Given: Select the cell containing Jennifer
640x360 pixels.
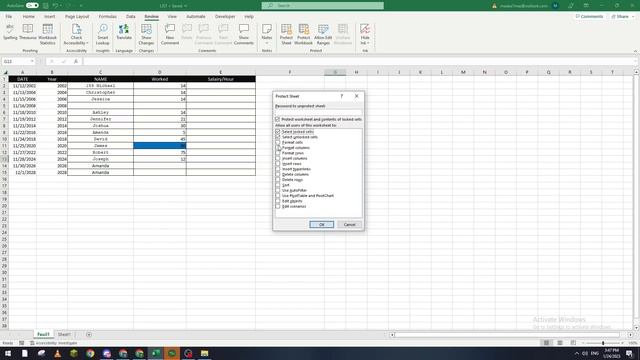Looking at the screenshot, I should click(x=100, y=119).
